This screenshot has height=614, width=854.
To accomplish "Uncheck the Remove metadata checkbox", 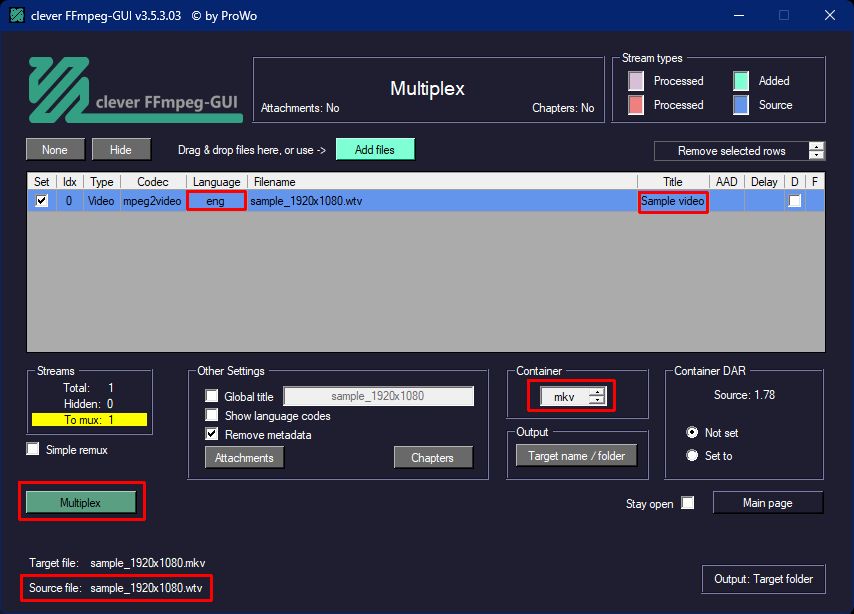I will 212,434.
